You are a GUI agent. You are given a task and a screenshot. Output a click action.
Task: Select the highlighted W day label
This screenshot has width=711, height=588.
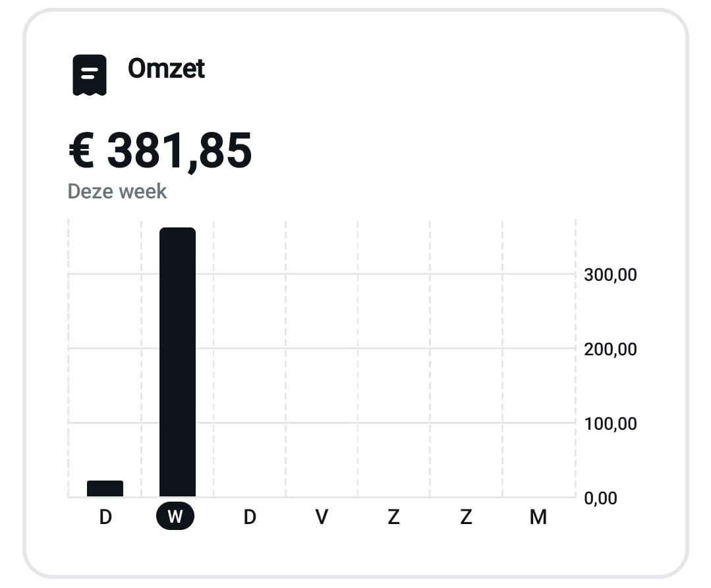pyautogui.click(x=175, y=516)
